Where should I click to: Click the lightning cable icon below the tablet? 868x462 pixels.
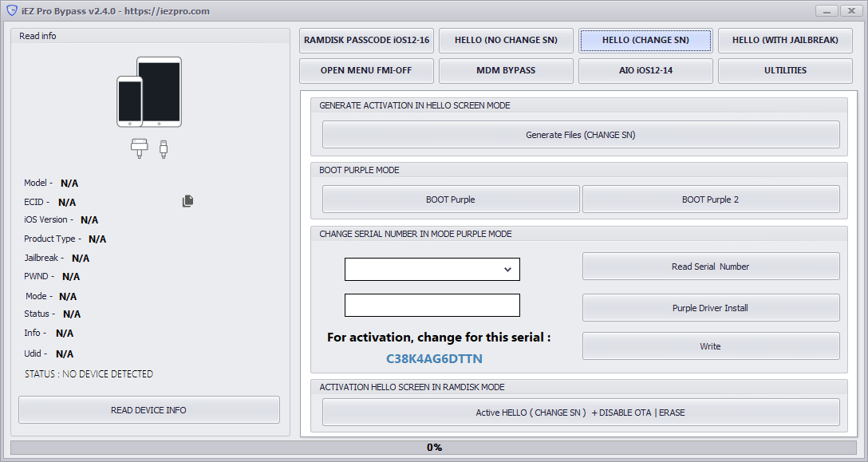tap(164, 148)
